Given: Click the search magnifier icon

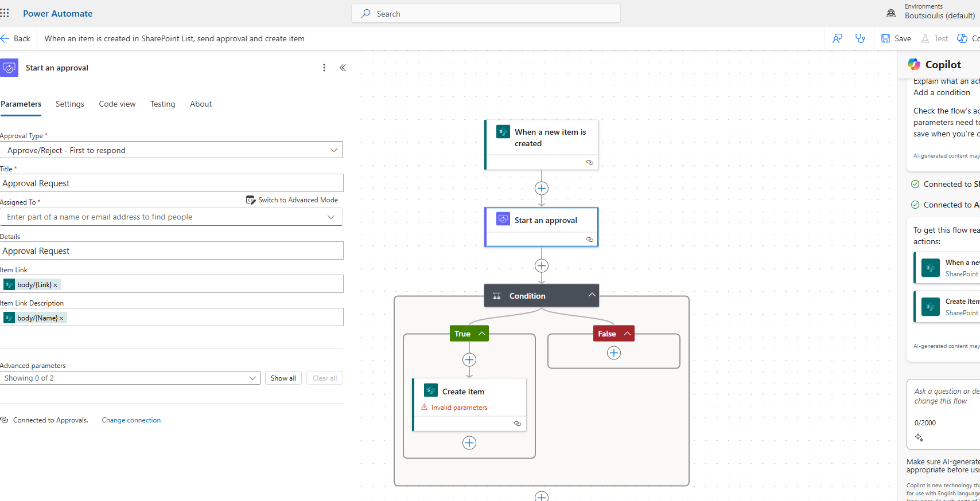Looking at the screenshot, I should click(365, 14).
